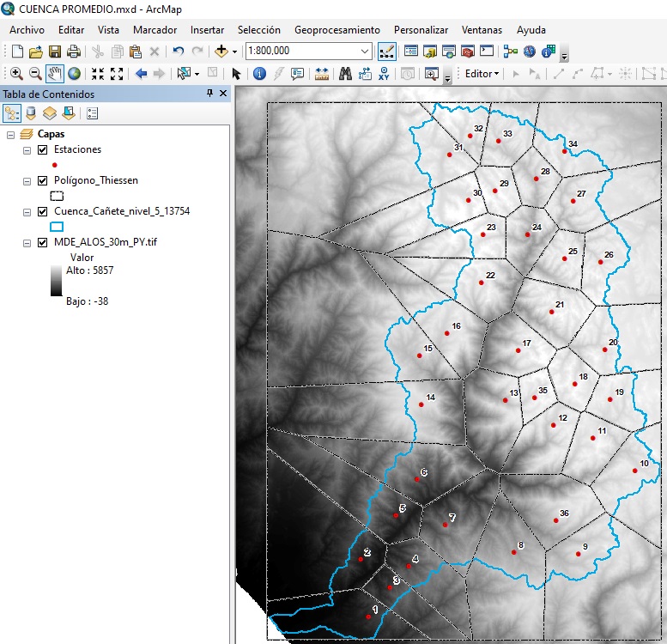The width and height of the screenshot is (667, 644).
Task: Select the Zoom Out tool
Action: [35, 74]
